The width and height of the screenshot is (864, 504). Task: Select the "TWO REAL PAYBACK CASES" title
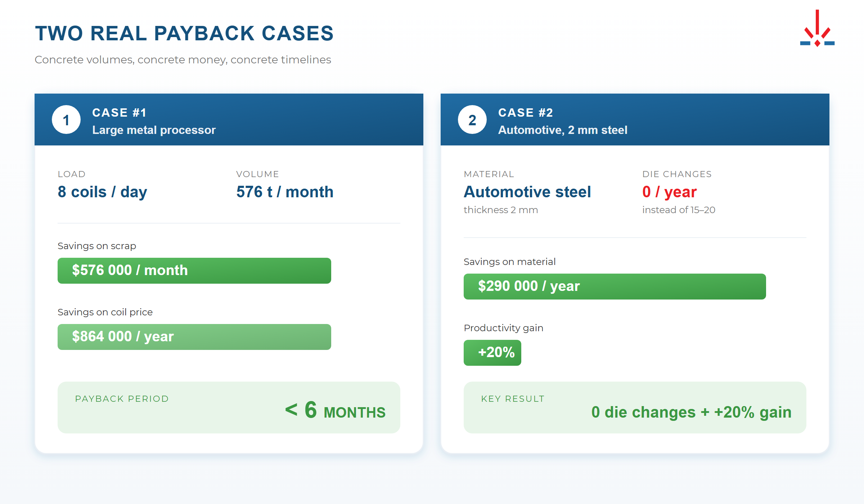tap(184, 33)
